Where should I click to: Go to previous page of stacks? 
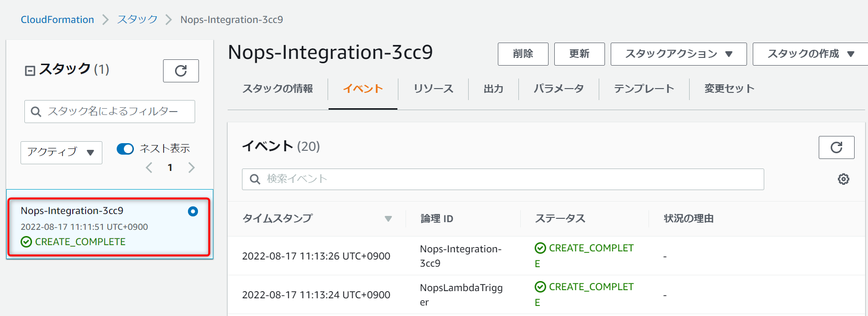149,168
